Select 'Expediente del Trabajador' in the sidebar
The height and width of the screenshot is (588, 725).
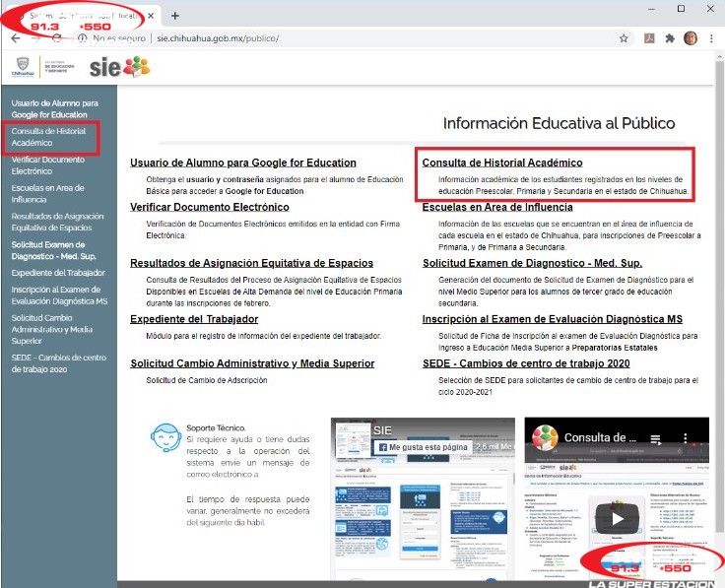(x=58, y=272)
